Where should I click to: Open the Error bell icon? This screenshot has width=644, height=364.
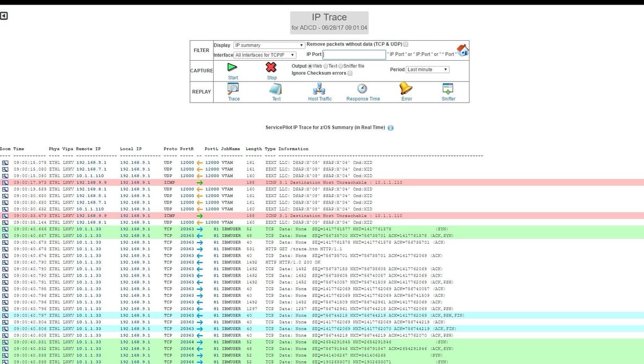(406, 89)
